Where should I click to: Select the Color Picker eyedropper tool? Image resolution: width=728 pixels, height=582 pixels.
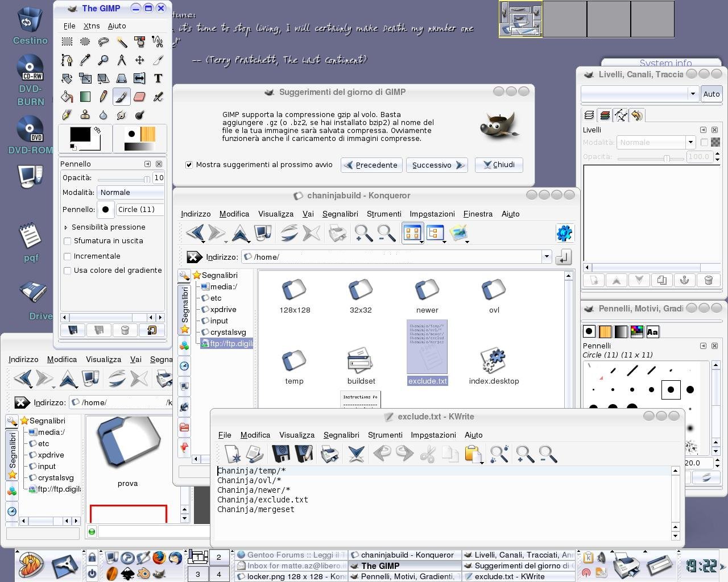(x=85, y=60)
